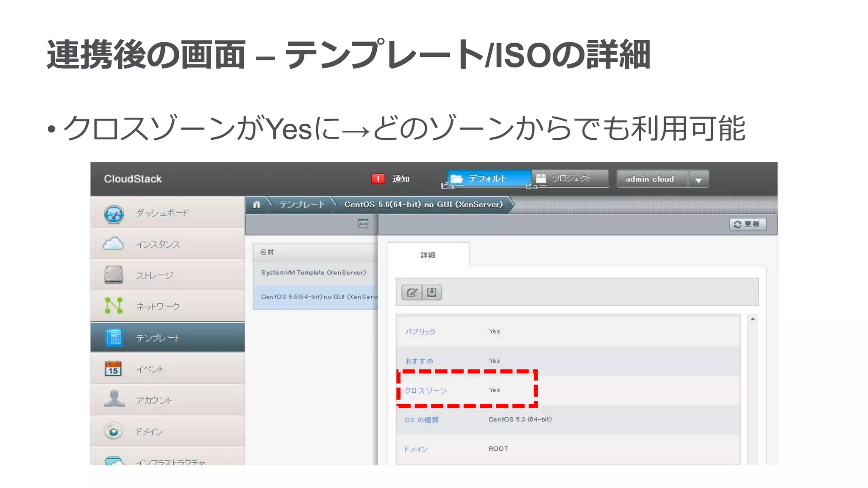Select the ドメイン sidebar icon
Viewport: 868px width, 488px height.
[114, 431]
